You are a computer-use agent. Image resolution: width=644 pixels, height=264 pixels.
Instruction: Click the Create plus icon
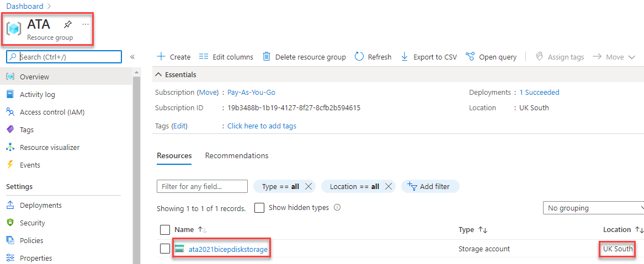[161, 57]
